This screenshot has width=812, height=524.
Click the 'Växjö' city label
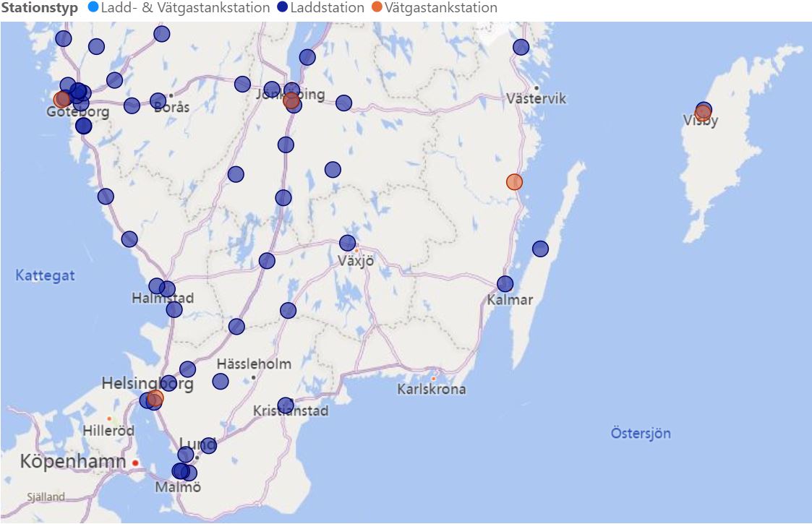pyautogui.click(x=356, y=260)
